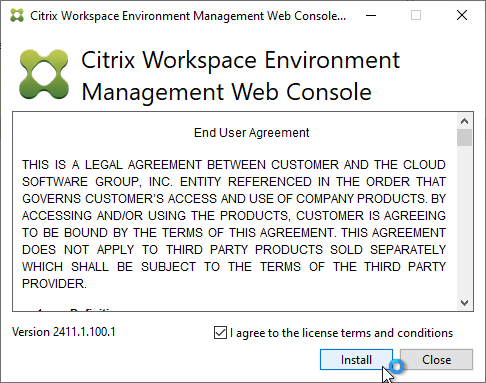Click the Citrix icon in title bar
This screenshot has width=486, height=383.
pyautogui.click(x=17, y=15)
